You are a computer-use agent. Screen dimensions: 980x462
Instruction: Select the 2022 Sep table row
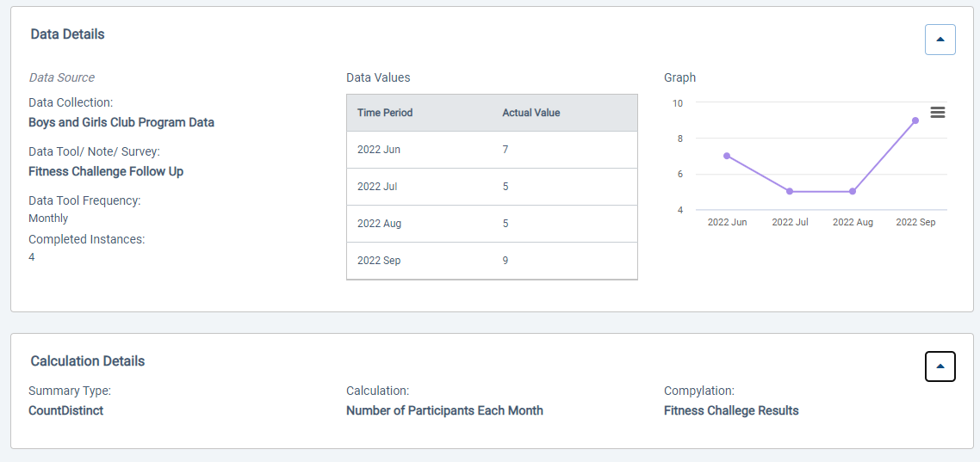pos(492,261)
